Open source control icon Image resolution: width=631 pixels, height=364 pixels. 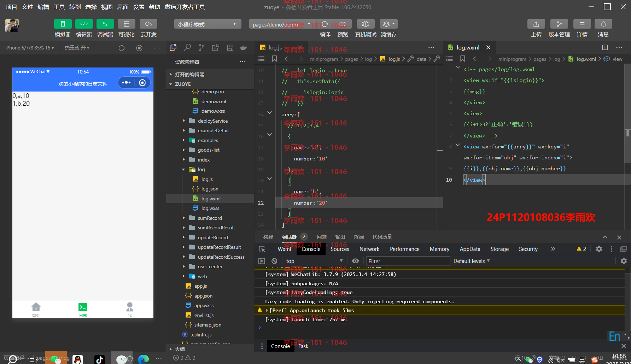[x=201, y=47]
